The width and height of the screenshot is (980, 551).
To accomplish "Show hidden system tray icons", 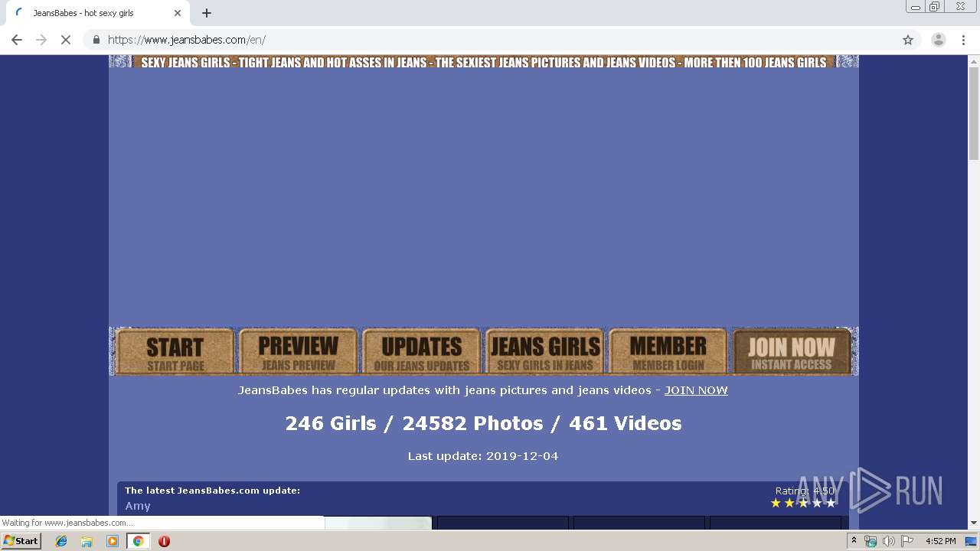I will pyautogui.click(x=854, y=541).
